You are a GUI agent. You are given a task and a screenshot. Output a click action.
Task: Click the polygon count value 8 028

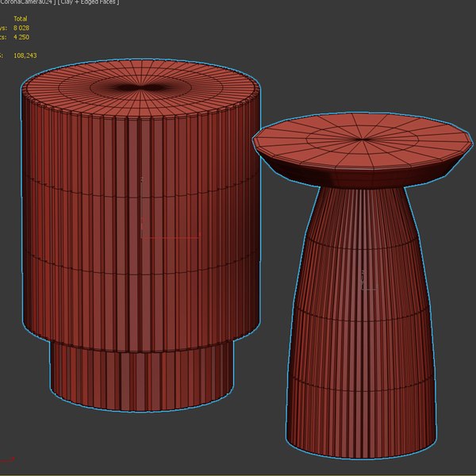point(21,28)
